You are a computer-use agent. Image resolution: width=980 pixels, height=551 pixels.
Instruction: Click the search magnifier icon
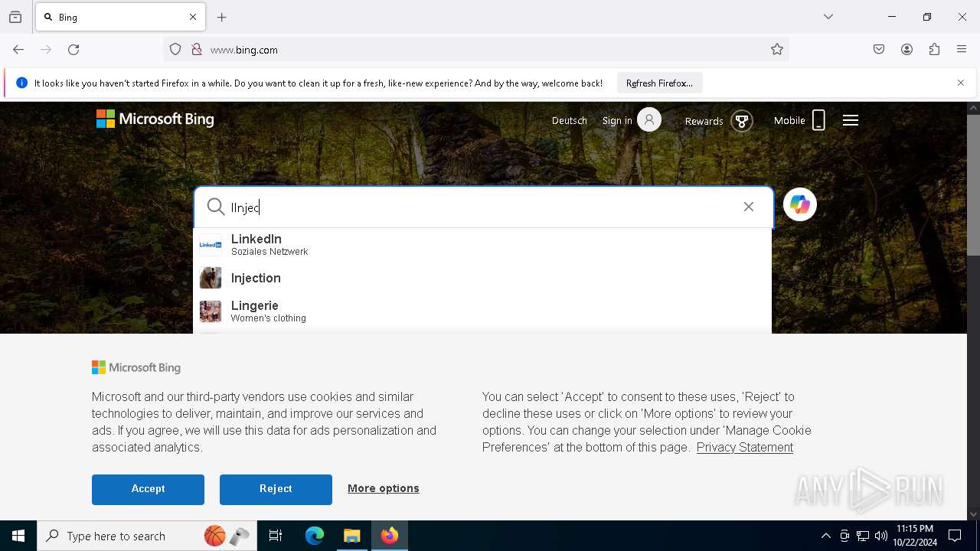click(x=216, y=207)
